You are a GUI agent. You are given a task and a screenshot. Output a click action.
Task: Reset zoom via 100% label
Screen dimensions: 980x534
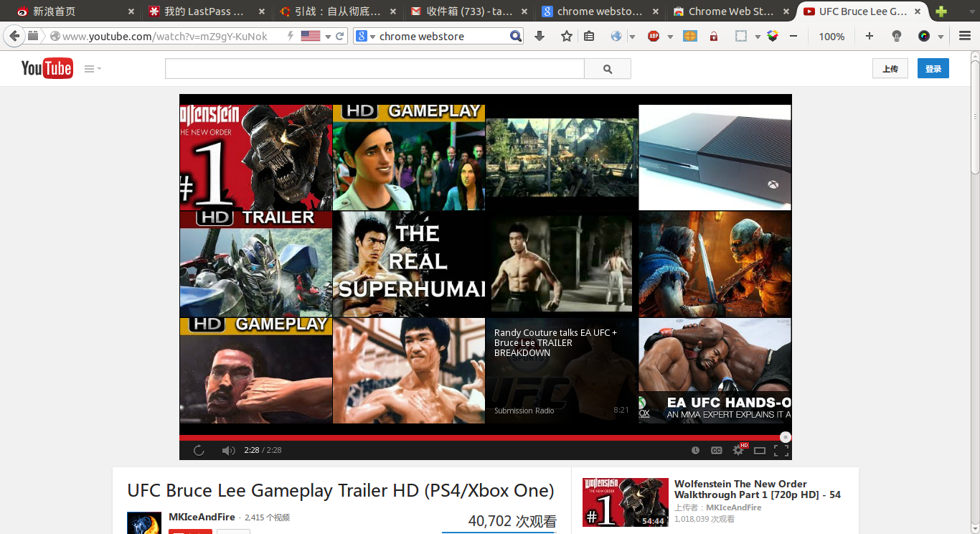(831, 37)
